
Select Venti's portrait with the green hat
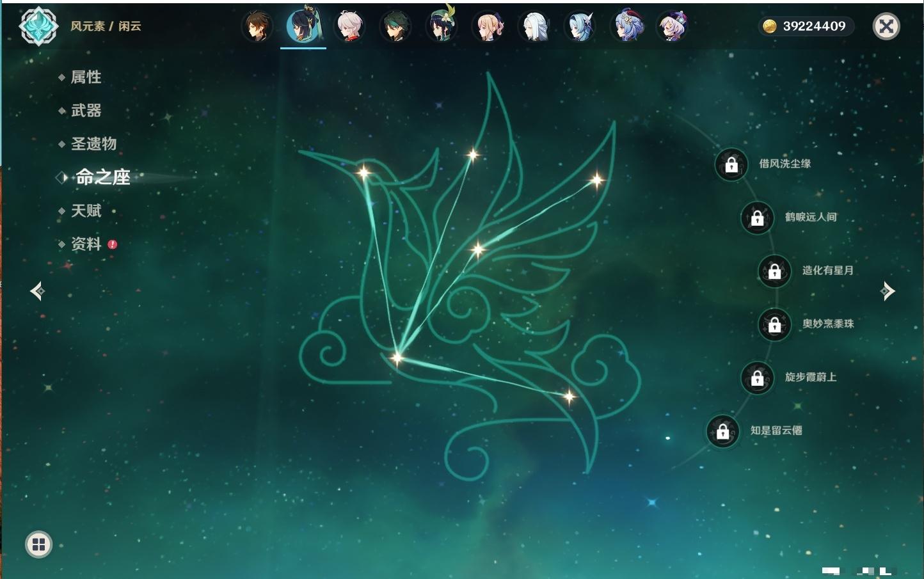(442, 27)
